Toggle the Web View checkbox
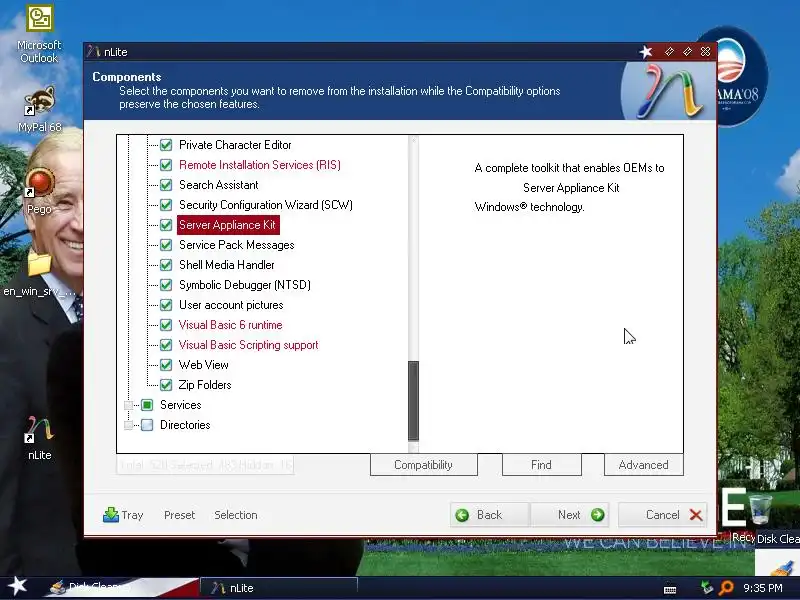The height and width of the screenshot is (600, 800). 166,365
